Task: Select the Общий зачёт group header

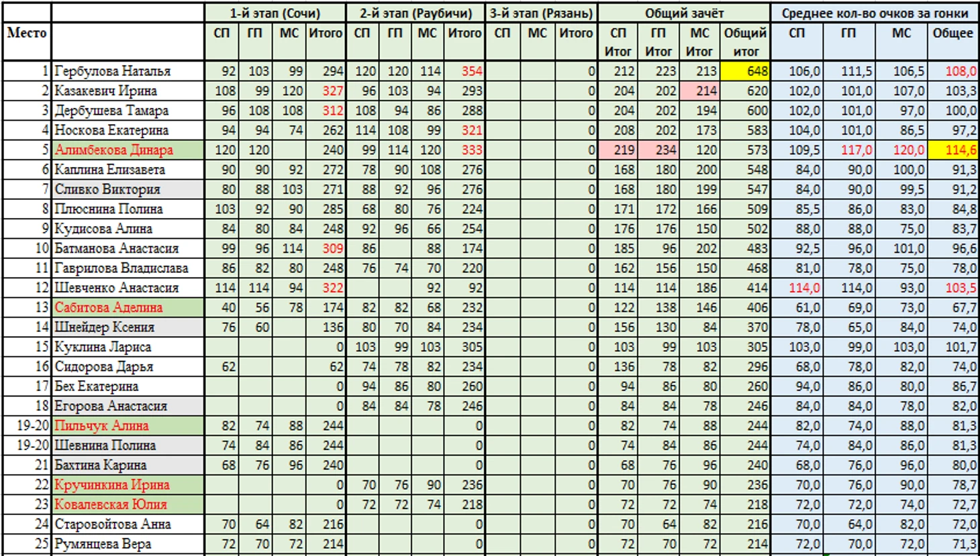Action: tap(684, 13)
